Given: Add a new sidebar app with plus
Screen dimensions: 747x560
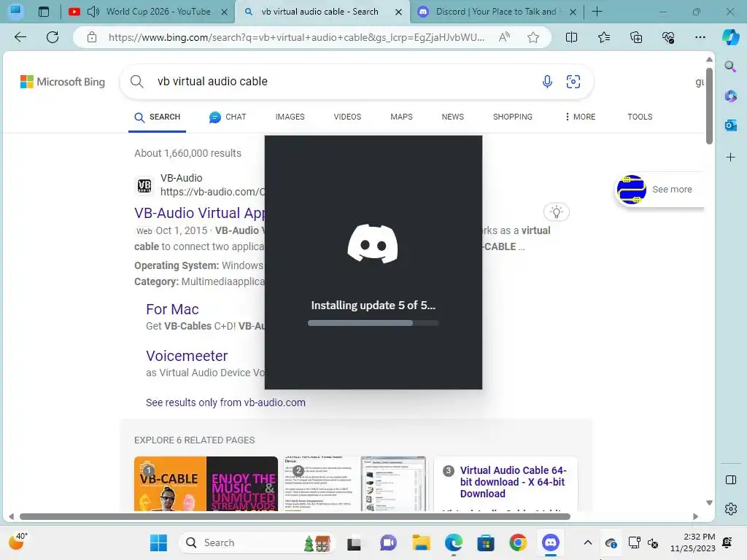Looking at the screenshot, I should [x=730, y=157].
